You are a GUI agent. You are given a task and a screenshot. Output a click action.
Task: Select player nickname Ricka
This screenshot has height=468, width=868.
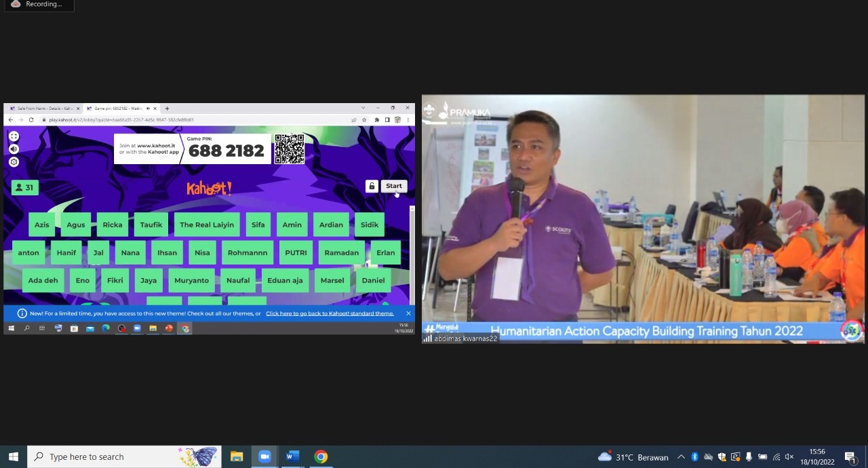[113, 225]
